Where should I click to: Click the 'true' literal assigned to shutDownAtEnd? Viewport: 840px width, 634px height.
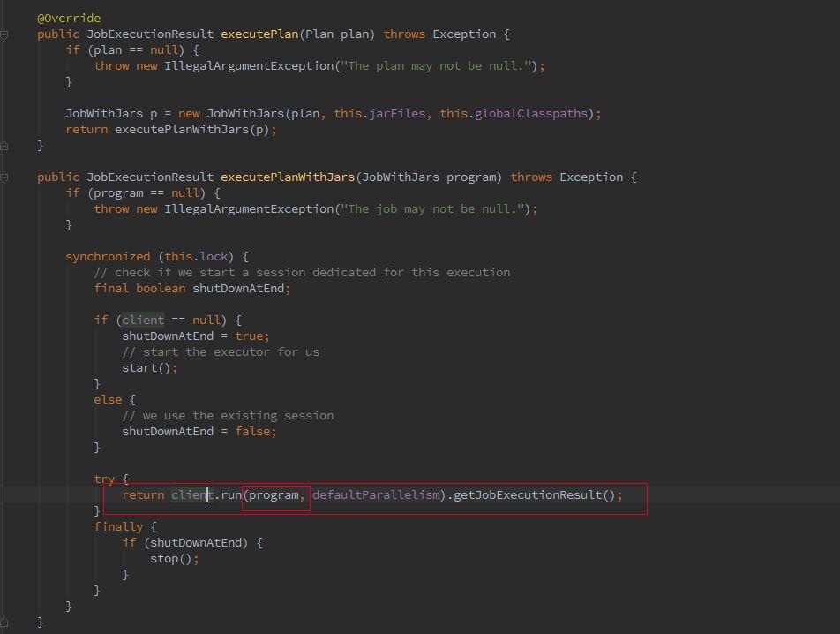pyautogui.click(x=249, y=336)
